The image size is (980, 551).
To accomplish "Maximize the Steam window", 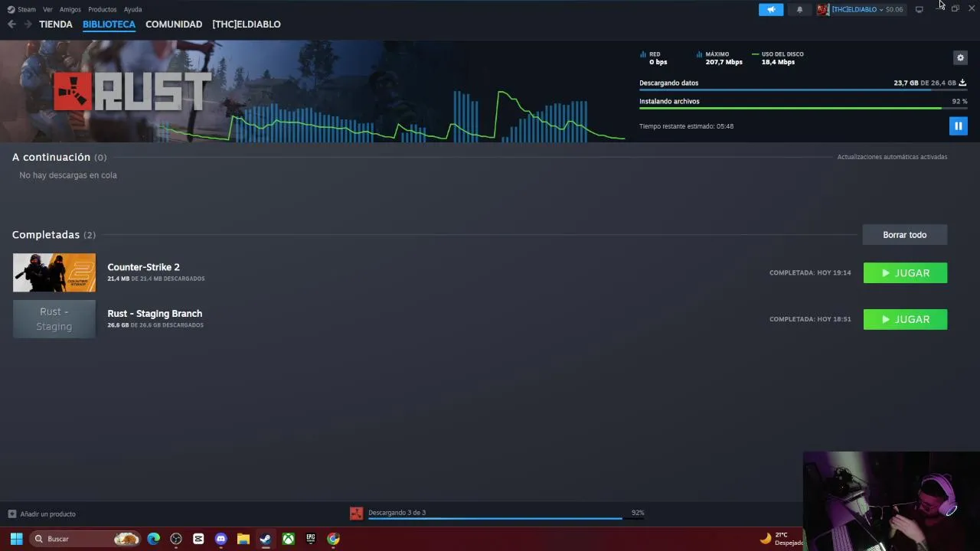I will (x=955, y=8).
